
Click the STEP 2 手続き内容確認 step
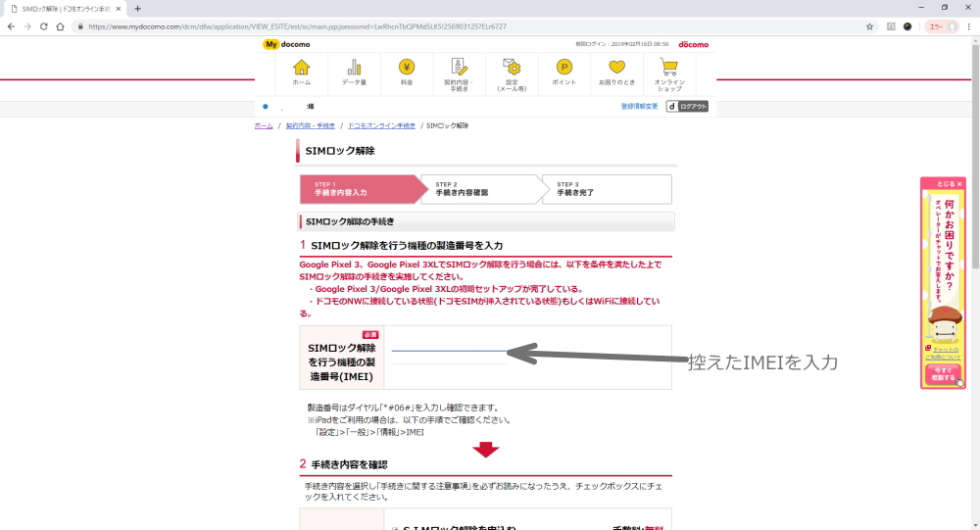[482, 189]
